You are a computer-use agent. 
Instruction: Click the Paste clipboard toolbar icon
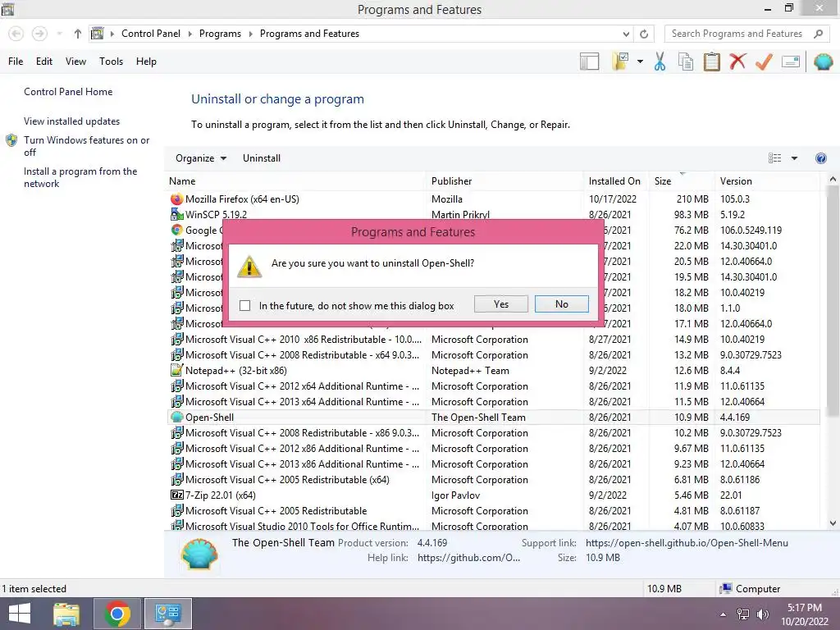tap(711, 62)
